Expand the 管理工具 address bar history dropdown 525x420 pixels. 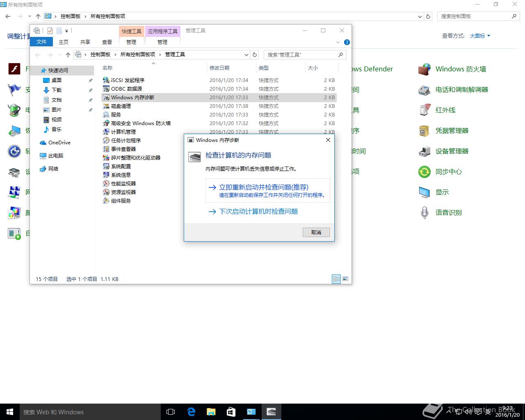coord(246,55)
